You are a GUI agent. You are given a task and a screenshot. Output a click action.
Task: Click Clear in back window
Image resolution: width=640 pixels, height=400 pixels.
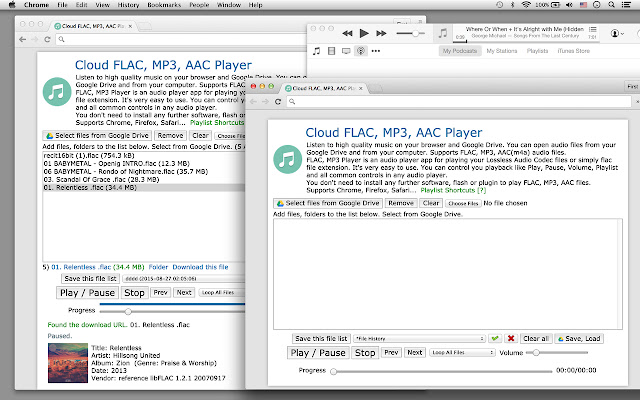click(x=200, y=136)
